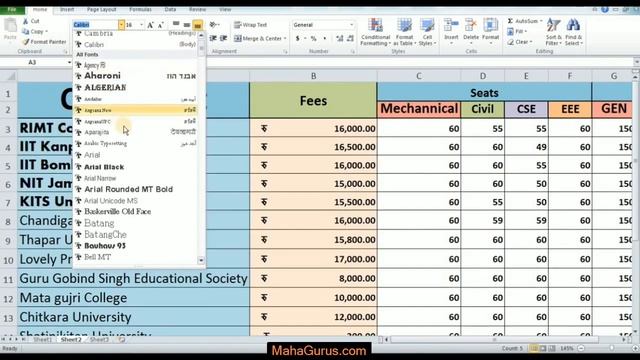Click the insert new worksheet icon
This screenshot has width=640, height=360.
pyautogui.click(x=122, y=340)
